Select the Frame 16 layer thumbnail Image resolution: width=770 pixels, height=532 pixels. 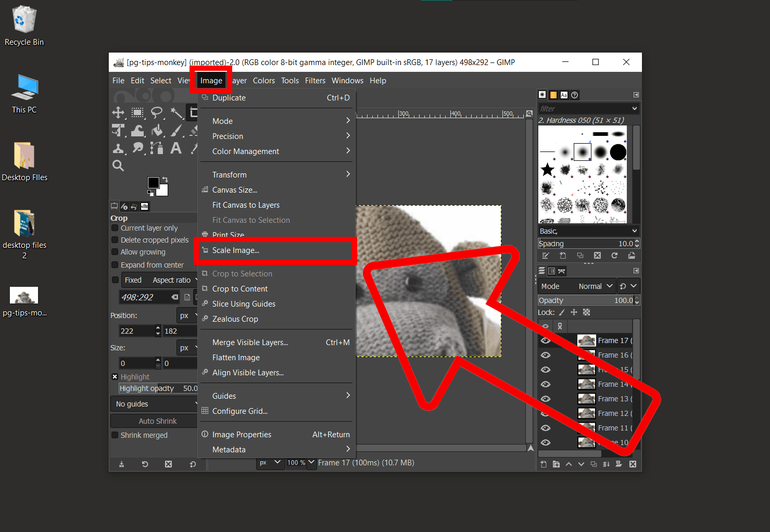[586, 354]
